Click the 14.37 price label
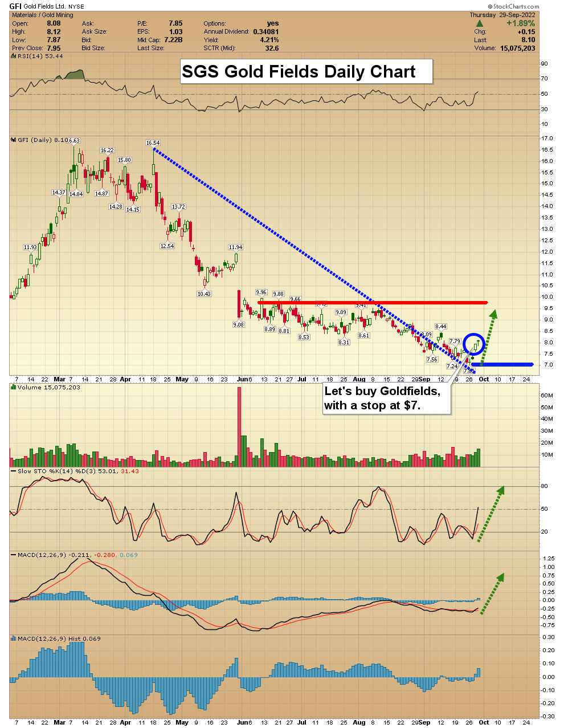The image size is (564, 728). (59, 193)
